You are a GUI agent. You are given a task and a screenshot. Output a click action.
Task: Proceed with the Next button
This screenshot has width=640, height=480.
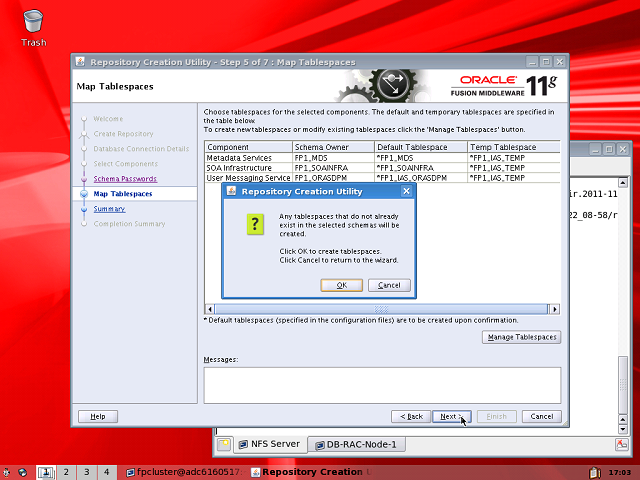[x=451, y=416]
